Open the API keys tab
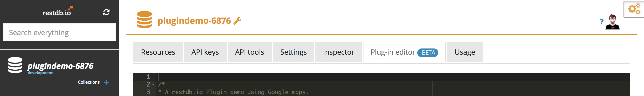The width and height of the screenshot is (644, 96). coord(205,52)
